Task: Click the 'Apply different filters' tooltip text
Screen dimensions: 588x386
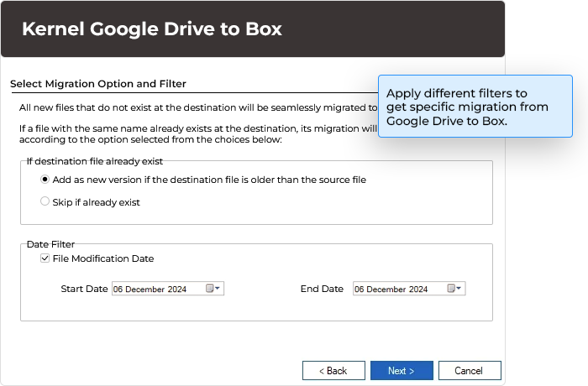Action: click(467, 107)
